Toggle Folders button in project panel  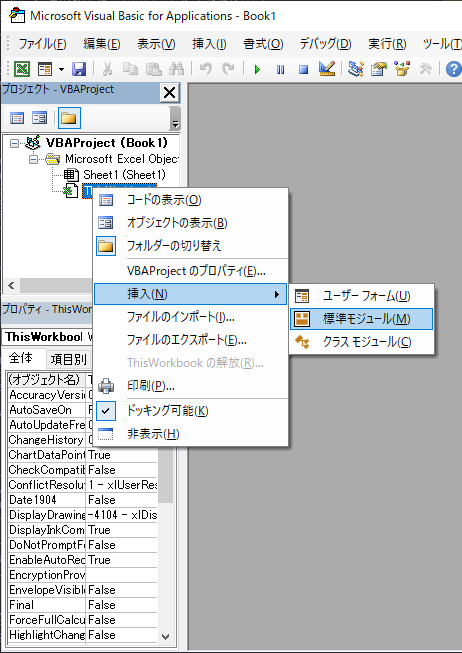pyautogui.click(x=69, y=118)
